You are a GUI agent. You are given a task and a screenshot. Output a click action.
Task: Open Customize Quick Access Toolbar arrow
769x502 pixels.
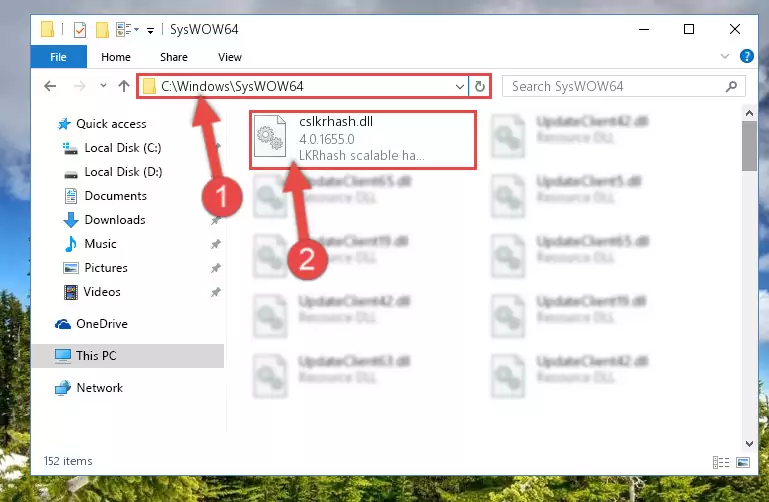click(151, 30)
